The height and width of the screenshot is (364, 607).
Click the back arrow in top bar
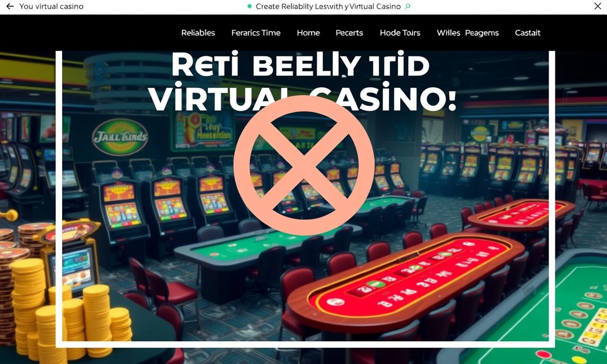pyautogui.click(x=9, y=7)
